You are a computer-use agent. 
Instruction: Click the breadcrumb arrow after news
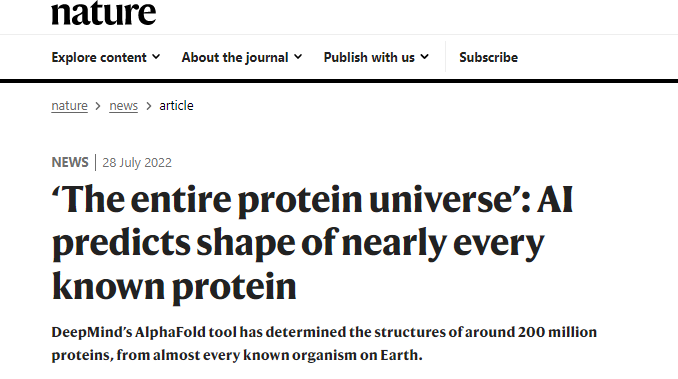coord(149,106)
